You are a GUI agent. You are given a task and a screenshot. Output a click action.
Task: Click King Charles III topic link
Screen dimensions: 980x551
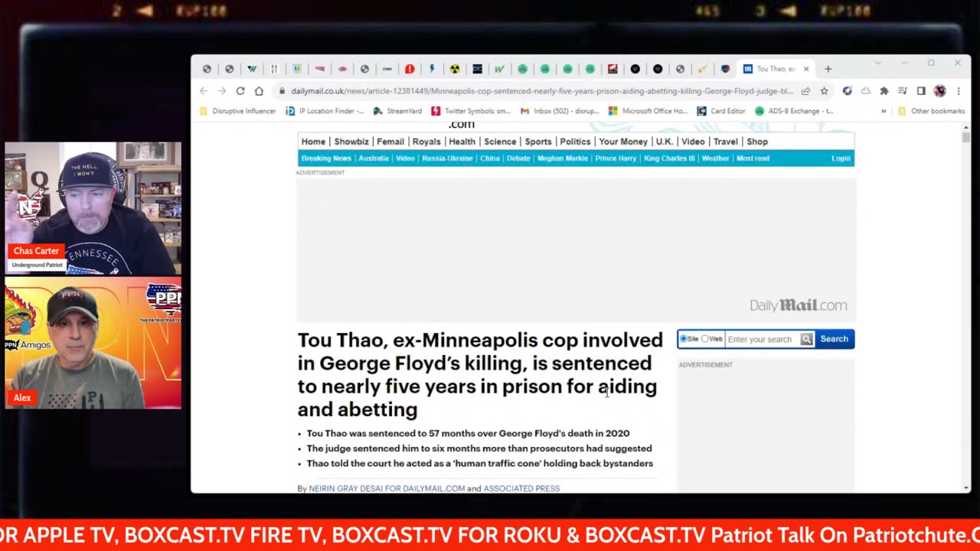pos(669,158)
